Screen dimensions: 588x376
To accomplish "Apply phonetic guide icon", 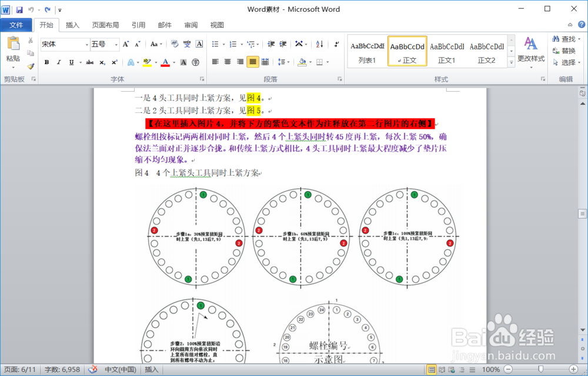I will click(187, 44).
